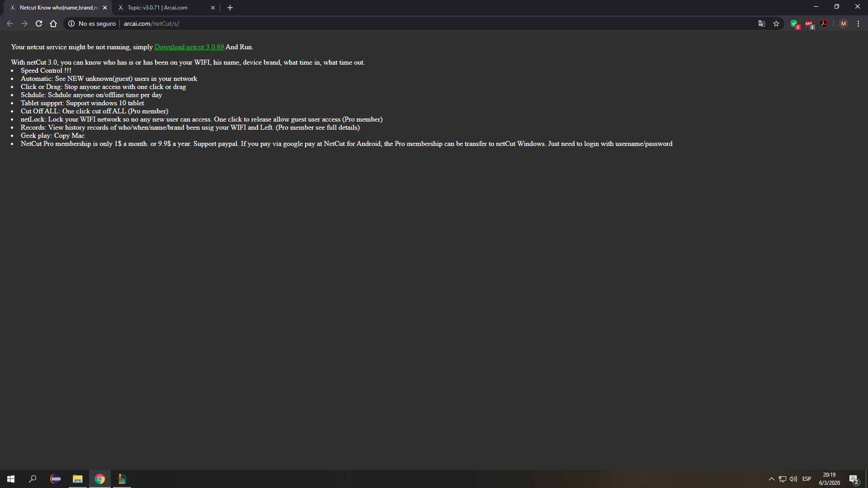Image resolution: width=868 pixels, height=488 pixels.
Task: Close the Topic: v3.0.71 tab
Action: (x=213, y=8)
